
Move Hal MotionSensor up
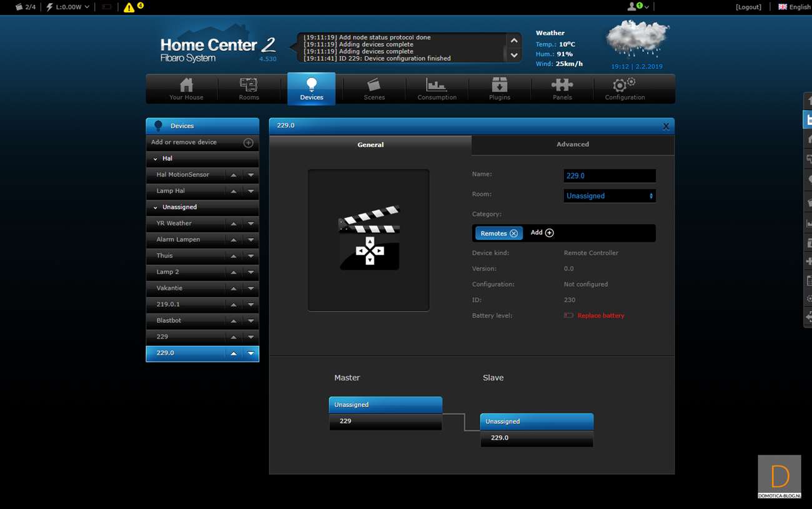pyautogui.click(x=234, y=175)
